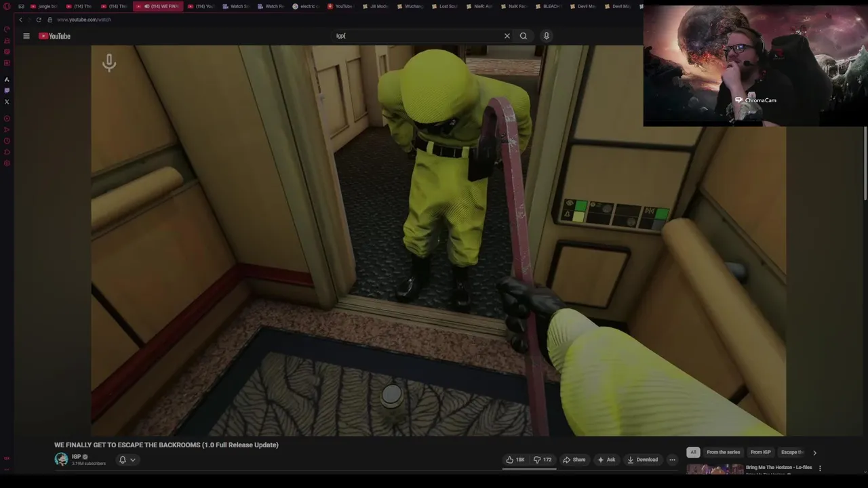Open sidebar settings gear icon
868x488 pixels.
click(x=7, y=163)
